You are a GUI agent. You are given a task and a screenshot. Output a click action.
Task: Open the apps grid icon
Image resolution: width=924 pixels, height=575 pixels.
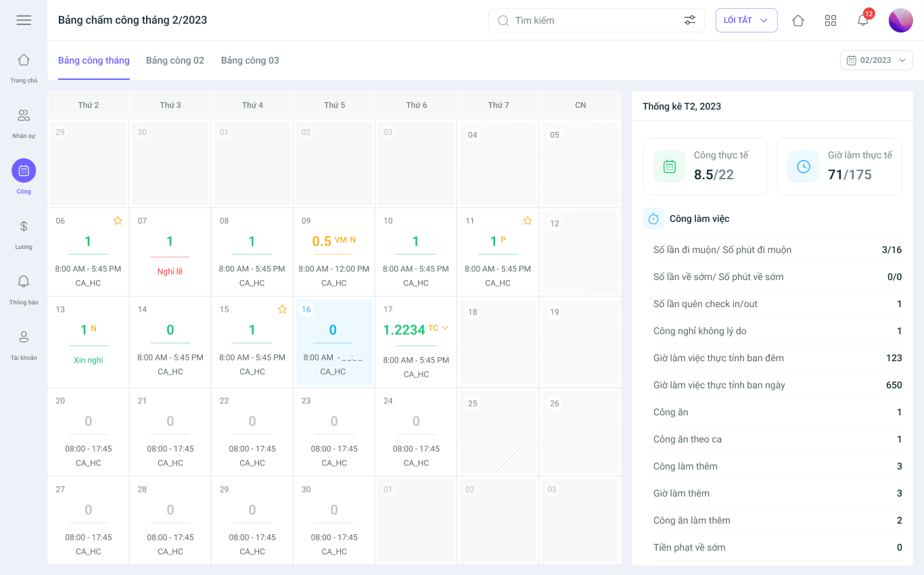click(831, 20)
